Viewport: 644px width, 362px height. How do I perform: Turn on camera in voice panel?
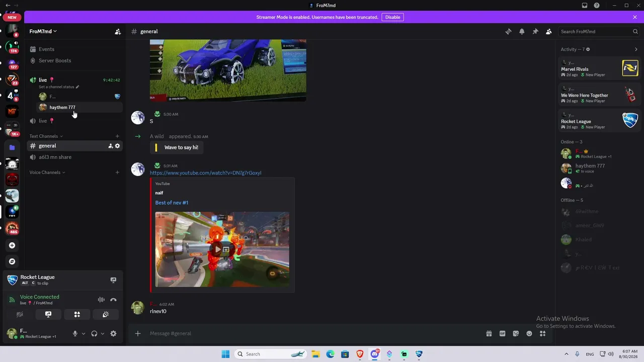tap(20, 314)
